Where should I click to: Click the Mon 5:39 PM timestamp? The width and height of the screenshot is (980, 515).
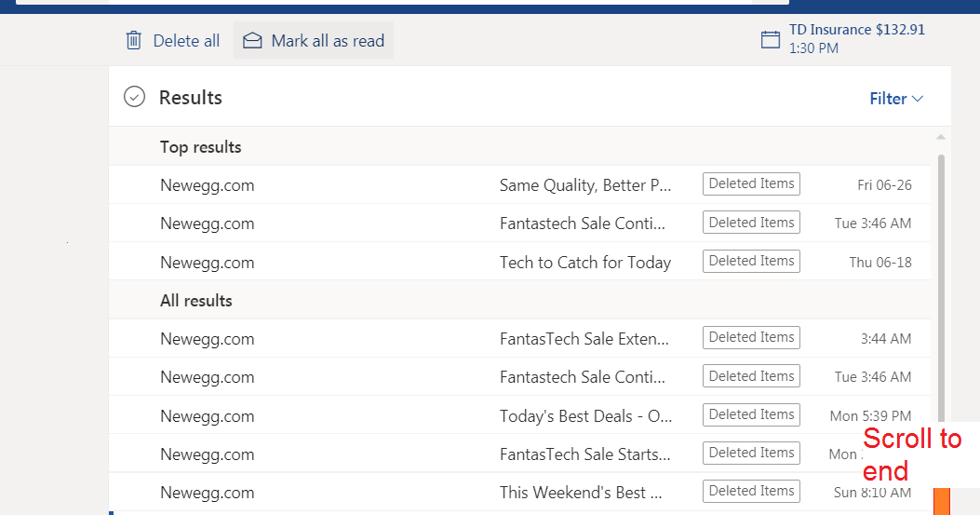(870, 416)
